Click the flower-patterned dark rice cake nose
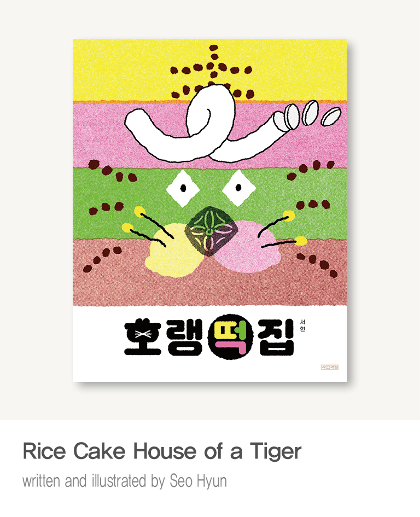This screenshot has height=517, width=420. (x=209, y=231)
